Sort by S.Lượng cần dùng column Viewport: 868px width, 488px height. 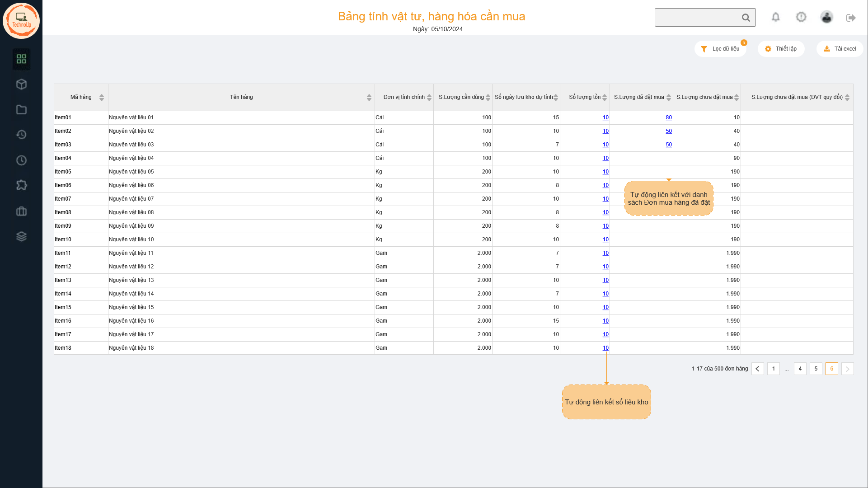click(488, 97)
